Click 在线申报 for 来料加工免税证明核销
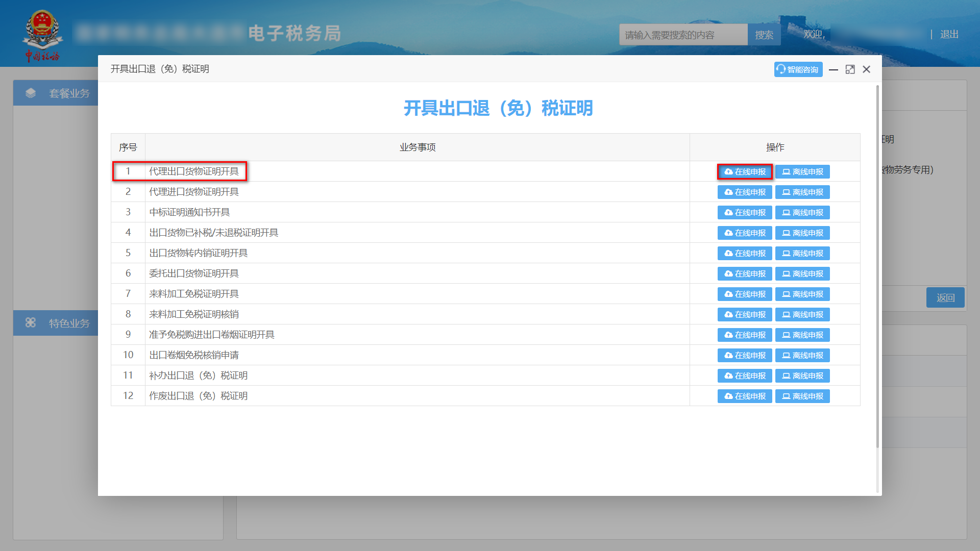The width and height of the screenshot is (980, 551). (745, 314)
